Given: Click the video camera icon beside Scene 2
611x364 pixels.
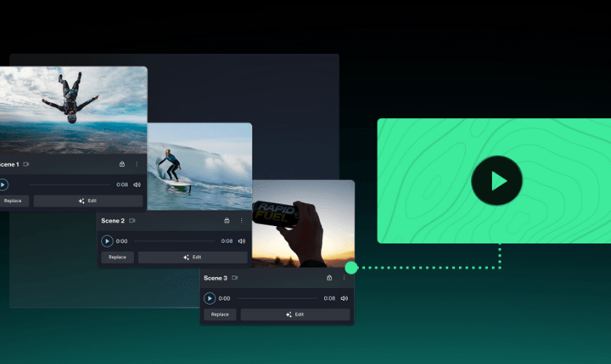Looking at the screenshot, I should pyautogui.click(x=132, y=221).
